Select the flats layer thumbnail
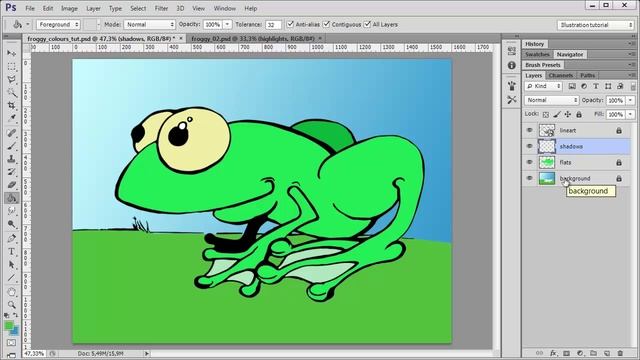 [x=547, y=162]
